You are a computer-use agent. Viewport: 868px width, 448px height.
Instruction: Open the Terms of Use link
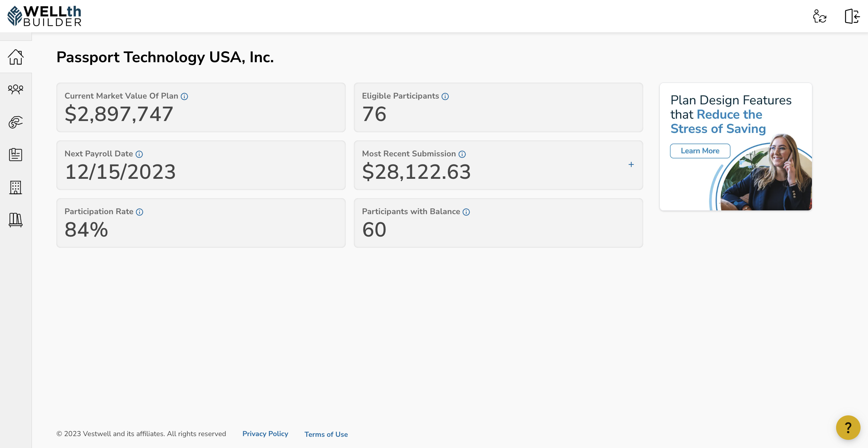tap(326, 434)
